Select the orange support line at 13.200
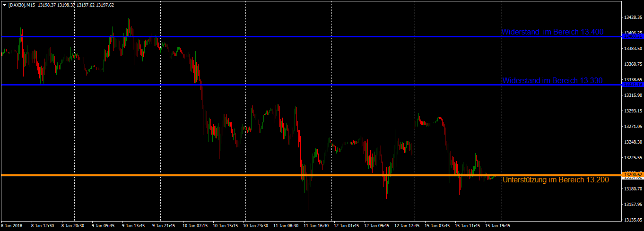The image size is (644, 231). point(310,175)
